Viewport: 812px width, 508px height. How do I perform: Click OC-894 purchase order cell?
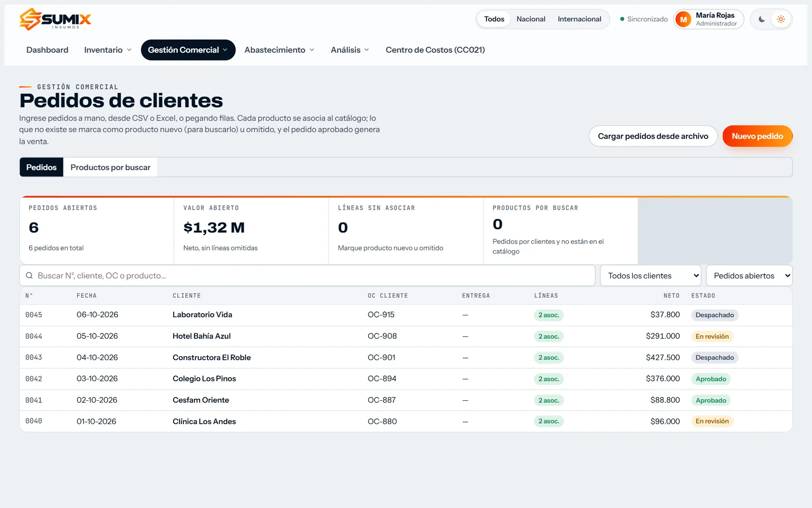[382, 379]
